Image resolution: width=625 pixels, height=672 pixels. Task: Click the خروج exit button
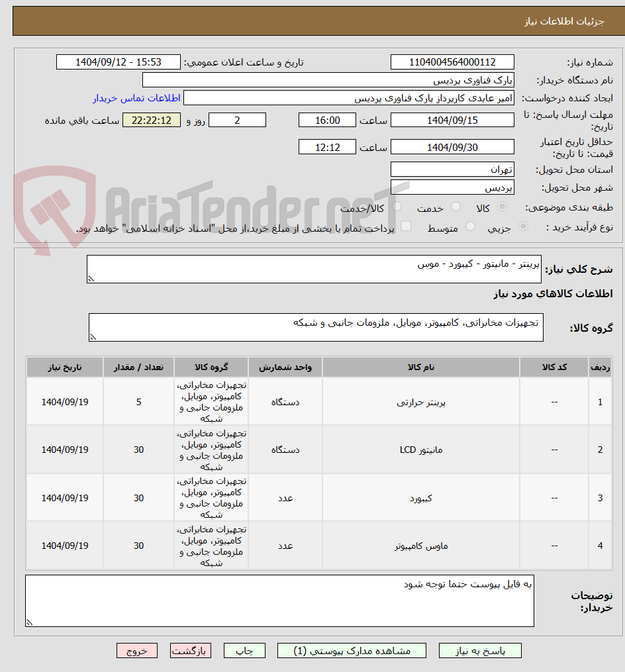[x=137, y=651]
